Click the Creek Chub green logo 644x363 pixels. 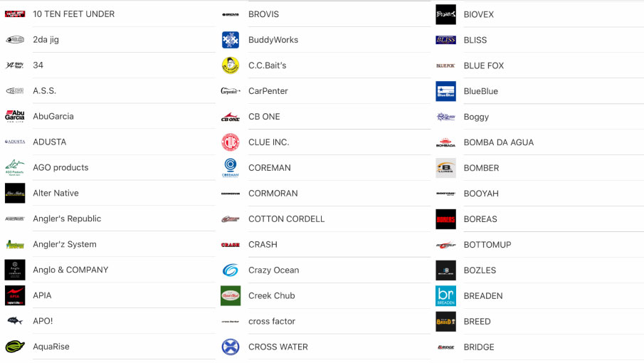pos(231,295)
